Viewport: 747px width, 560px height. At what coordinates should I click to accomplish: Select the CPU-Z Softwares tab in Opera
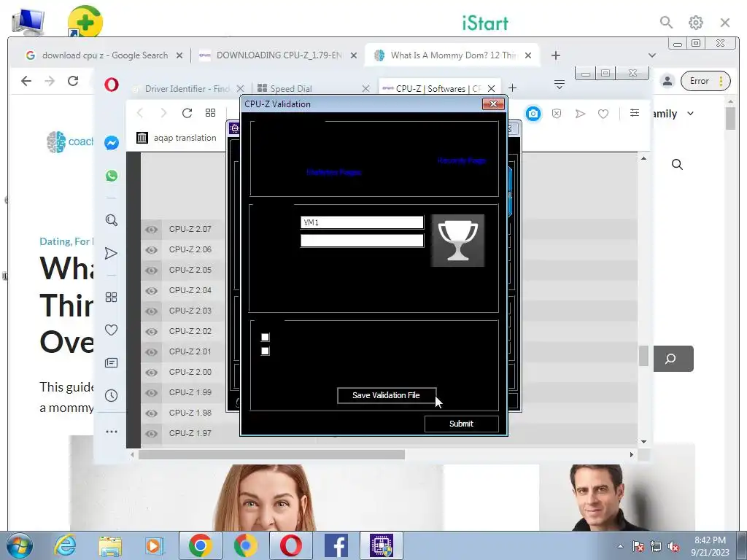pyautogui.click(x=439, y=88)
